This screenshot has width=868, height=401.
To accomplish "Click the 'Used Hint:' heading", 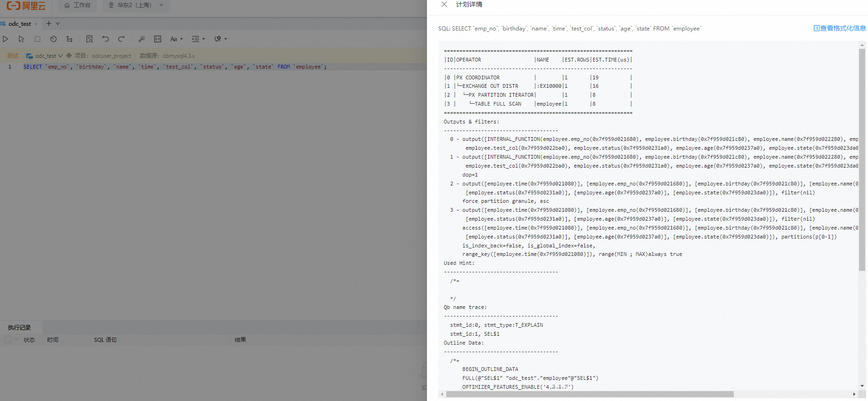I will click(x=459, y=263).
